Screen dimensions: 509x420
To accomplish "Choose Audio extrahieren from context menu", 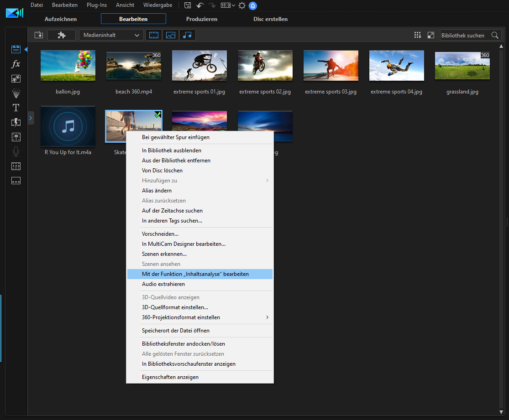I will (x=163, y=284).
